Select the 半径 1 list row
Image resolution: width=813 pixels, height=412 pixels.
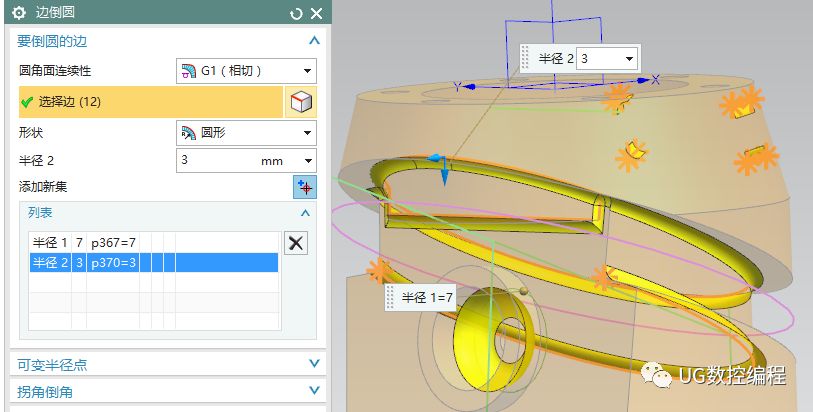pyautogui.click(x=153, y=243)
